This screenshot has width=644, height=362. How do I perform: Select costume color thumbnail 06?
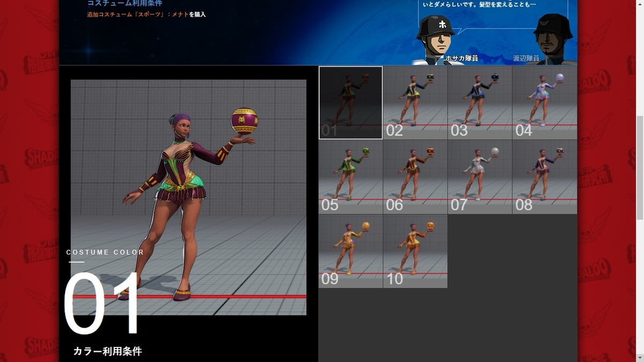415,177
